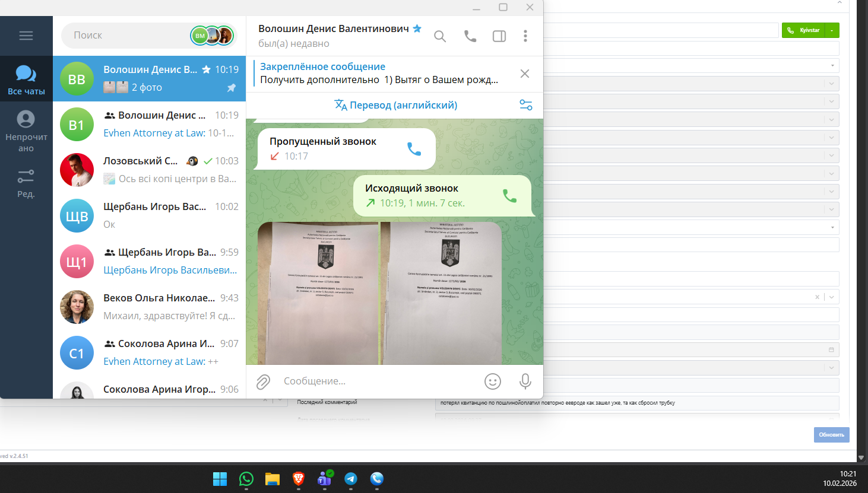Open Ред. to edit chat folders
Screen dimensions: 868x493
[x=26, y=183]
